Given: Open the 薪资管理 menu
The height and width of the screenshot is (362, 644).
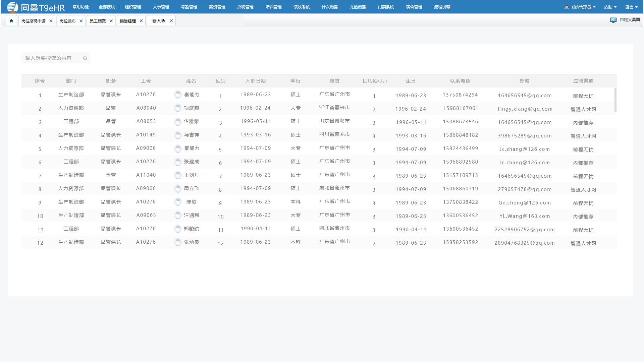Looking at the screenshot, I should tap(217, 7).
